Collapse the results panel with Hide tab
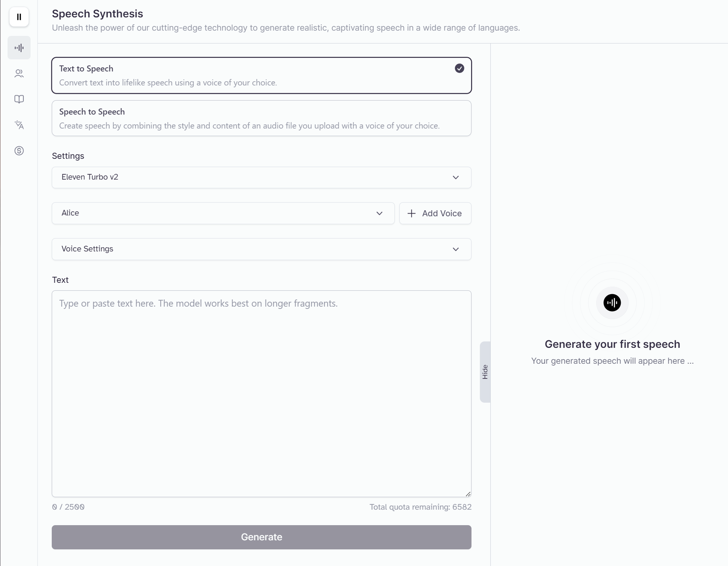 (x=485, y=372)
